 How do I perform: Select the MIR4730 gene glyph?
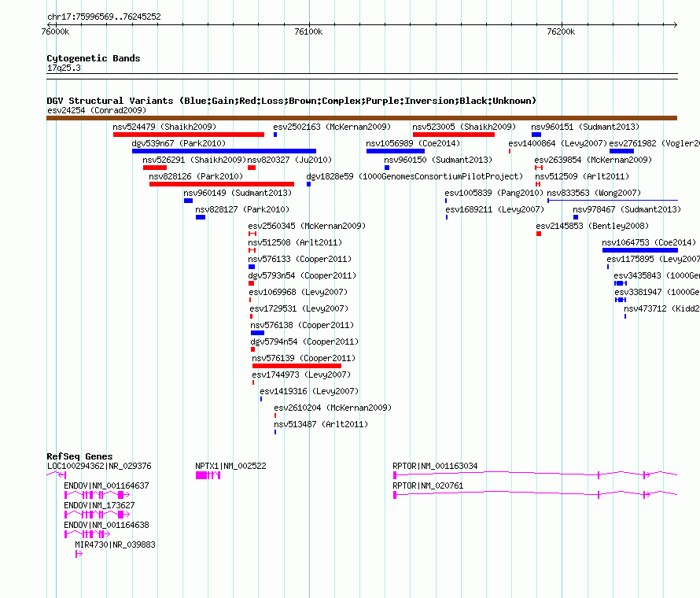click(x=79, y=554)
